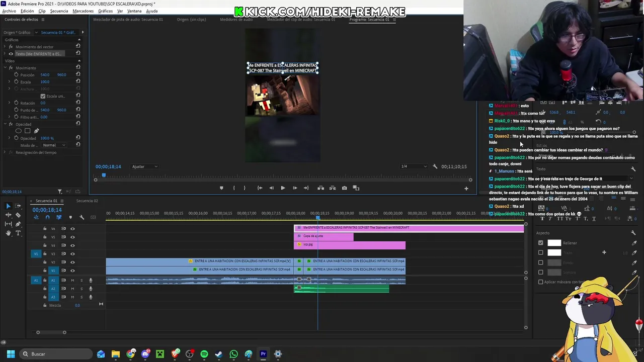Go to Out point in monitor
This screenshot has height=362, width=644.
(x=306, y=188)
